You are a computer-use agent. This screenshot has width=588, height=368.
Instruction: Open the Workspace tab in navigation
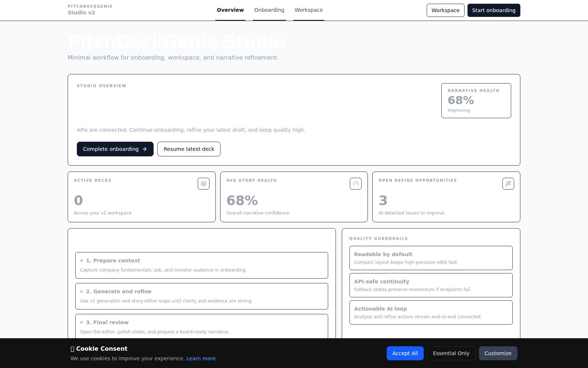pyautogui.click(x=308, y=10)
